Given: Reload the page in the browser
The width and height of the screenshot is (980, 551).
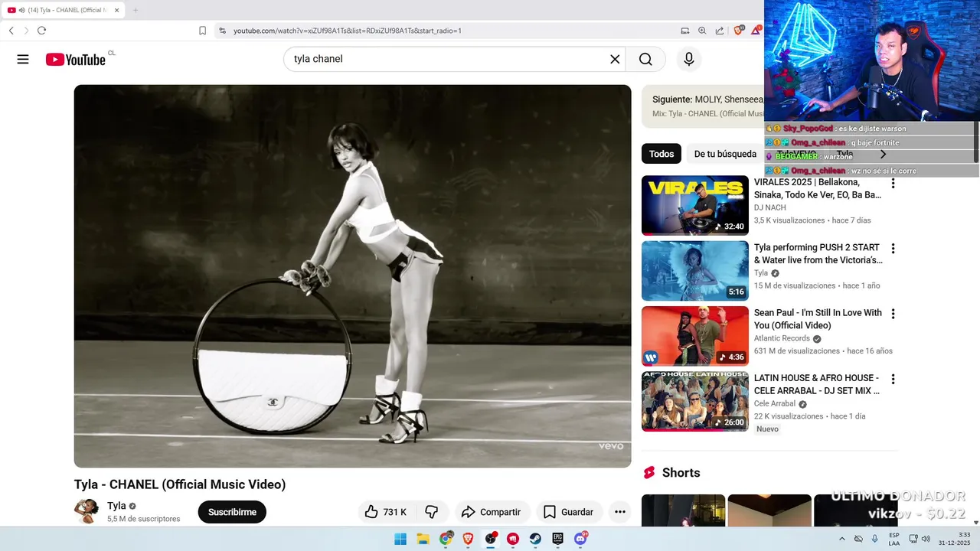Looking at the screenshot, I should click(x=41, y=31).
